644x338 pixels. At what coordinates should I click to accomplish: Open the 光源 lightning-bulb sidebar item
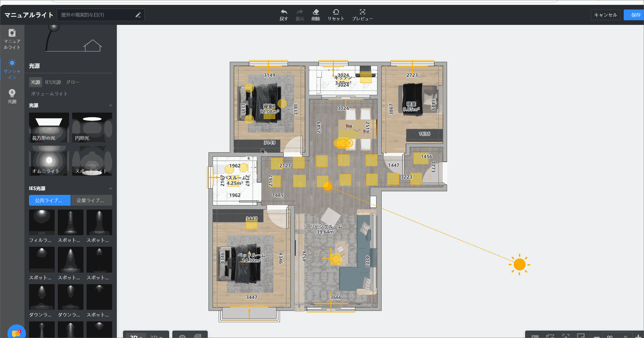[x=12, y=96]
